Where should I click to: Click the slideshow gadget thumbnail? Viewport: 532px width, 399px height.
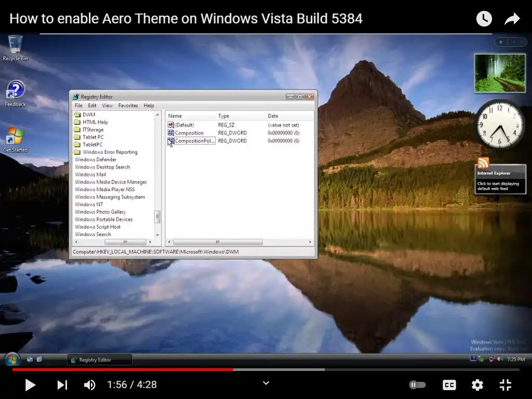click(x=500, y=73)
